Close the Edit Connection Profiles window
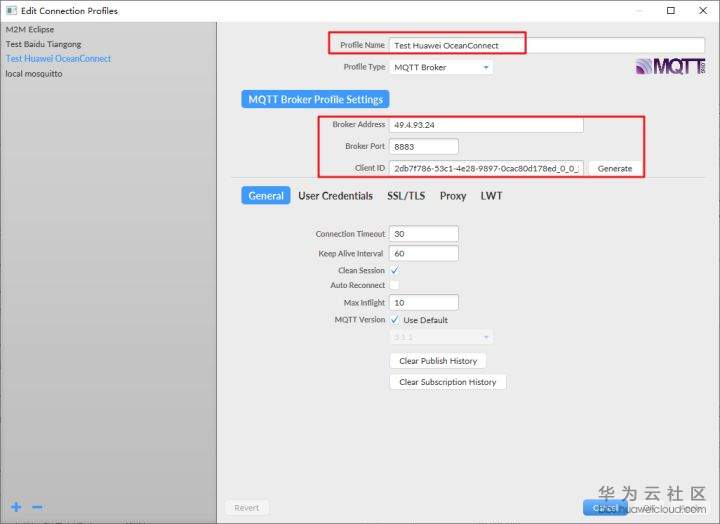 (703, 10)
